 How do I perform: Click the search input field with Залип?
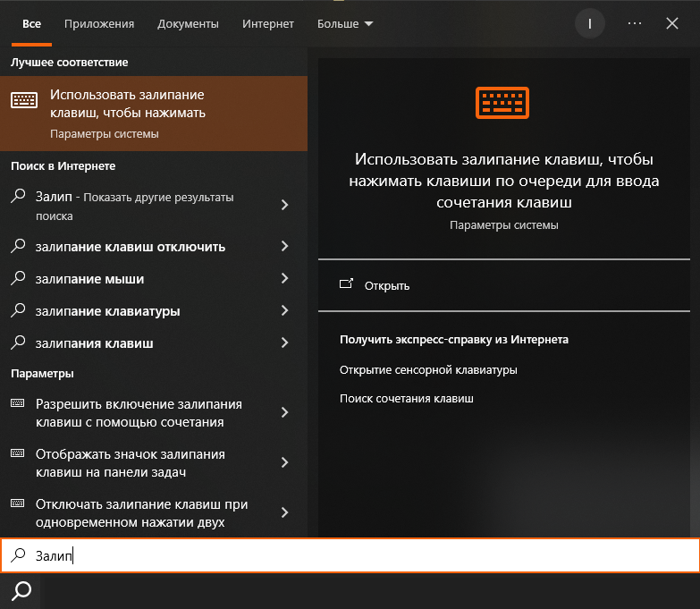[x=358, y=555]
